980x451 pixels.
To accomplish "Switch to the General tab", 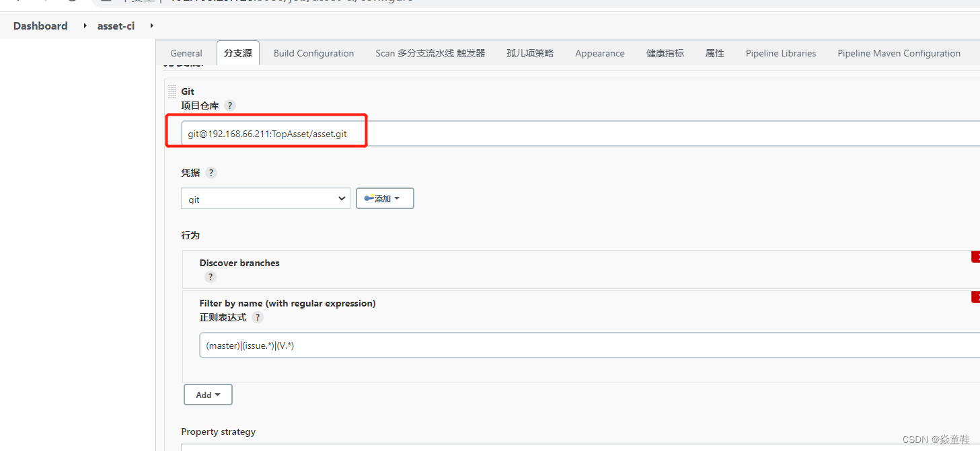I will (186, 53).
